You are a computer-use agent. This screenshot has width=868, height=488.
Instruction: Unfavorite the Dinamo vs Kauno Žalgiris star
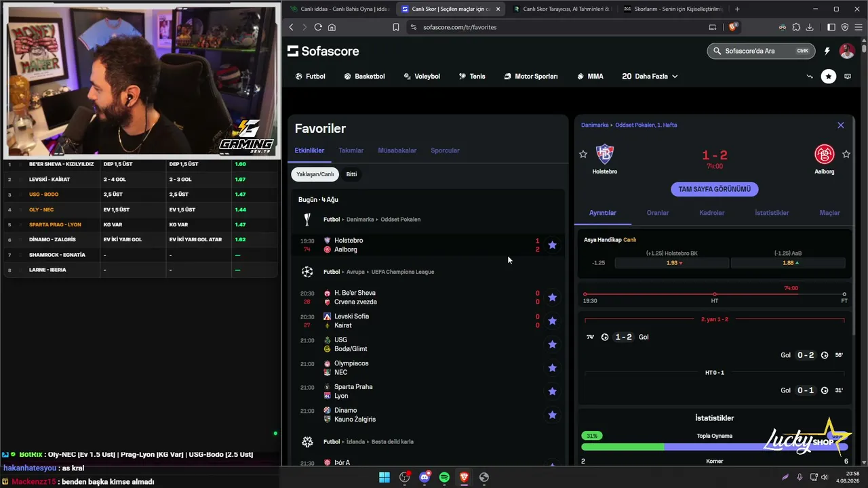tap(552, 415)
